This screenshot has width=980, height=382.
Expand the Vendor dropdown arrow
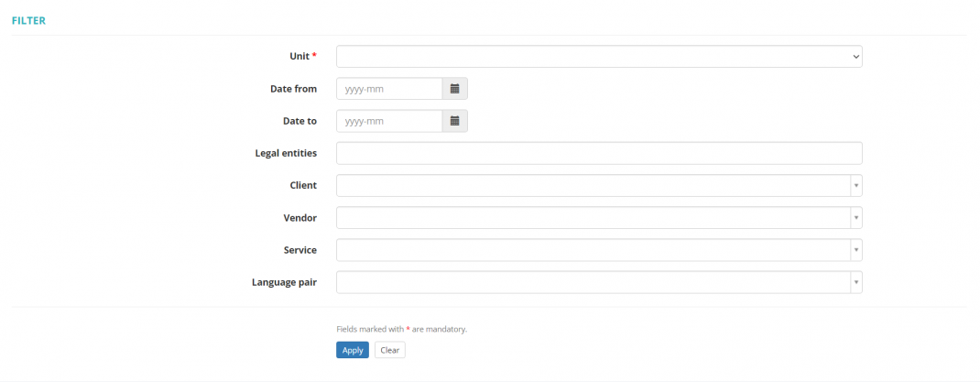pos(855,218)
